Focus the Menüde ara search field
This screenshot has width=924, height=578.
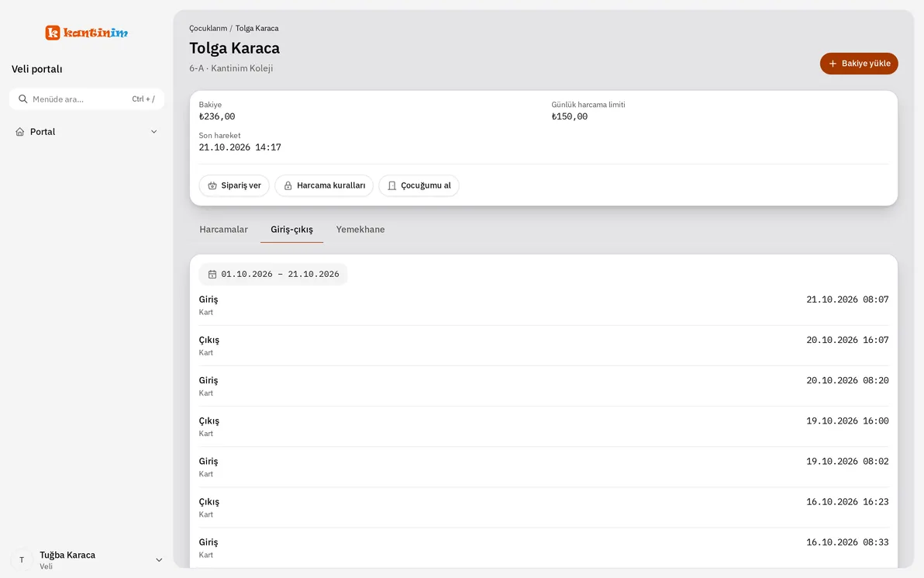point(87,99)
